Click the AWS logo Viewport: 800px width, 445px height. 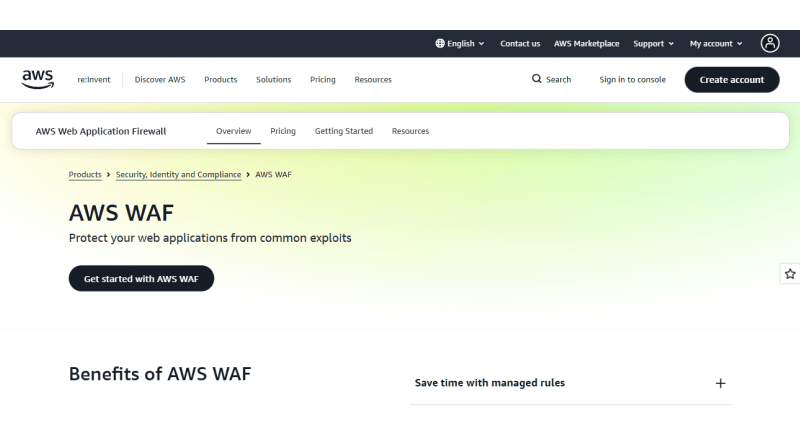tap(38, 80)
